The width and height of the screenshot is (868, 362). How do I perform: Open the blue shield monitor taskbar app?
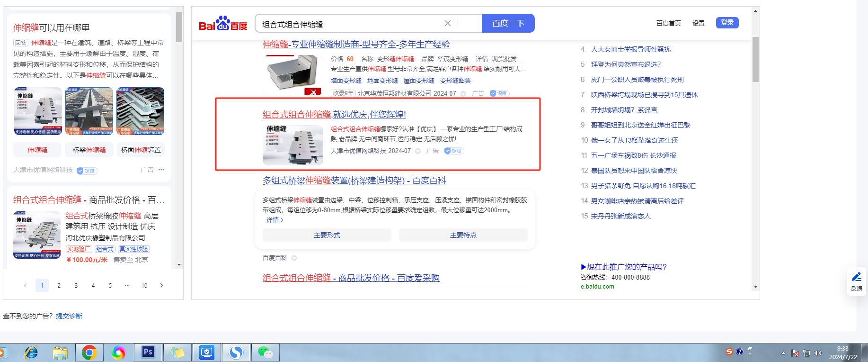[x=207, y=353]
